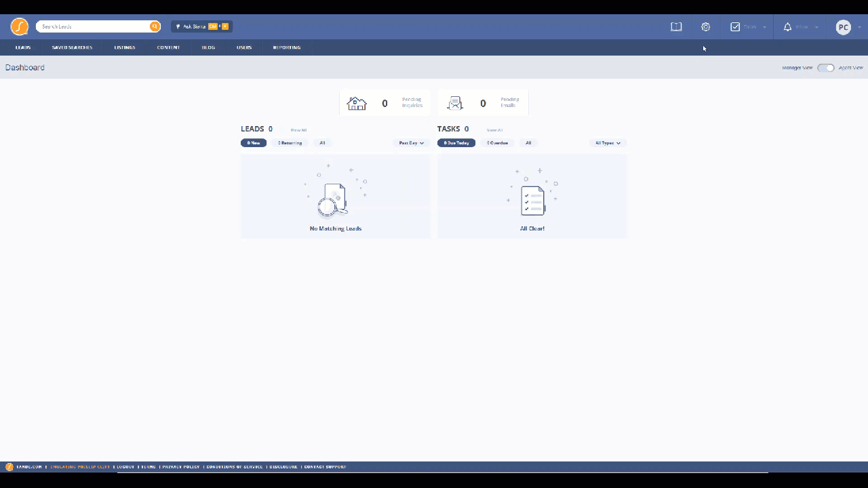The width and height of the screenshot is (868, 488).
Task: Open the Reporting menu
Action: 287,47
